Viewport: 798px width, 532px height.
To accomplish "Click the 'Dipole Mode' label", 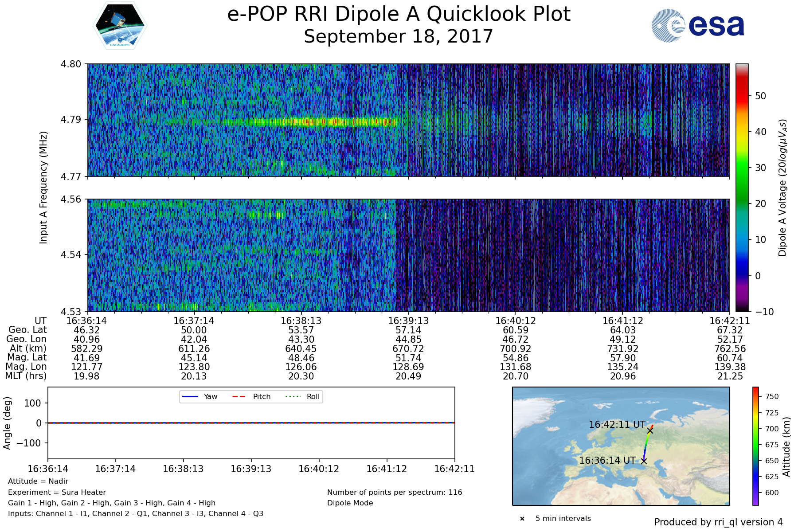I will coord(350,503).
